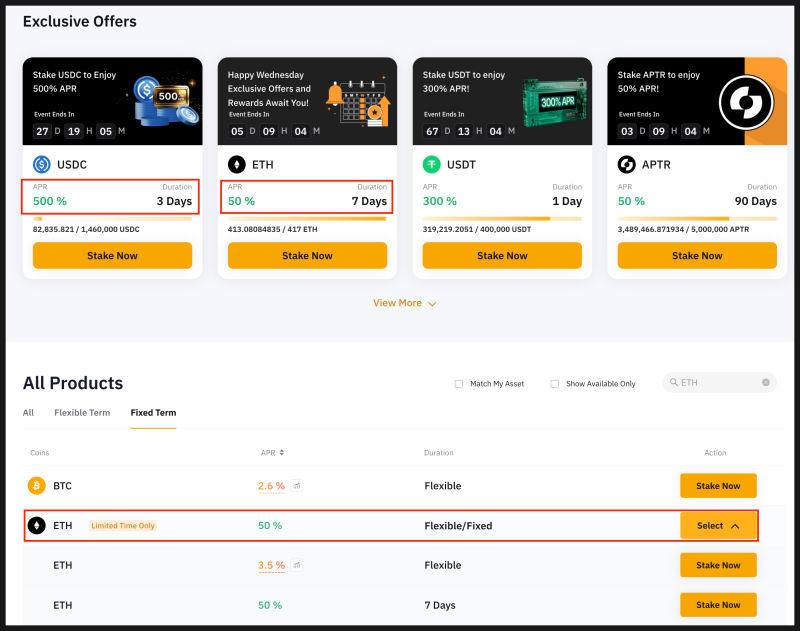This screenshot has height=631, width=800.
Task: Click the calendar bell graphic on ETH banner
Action: point(358,103)
